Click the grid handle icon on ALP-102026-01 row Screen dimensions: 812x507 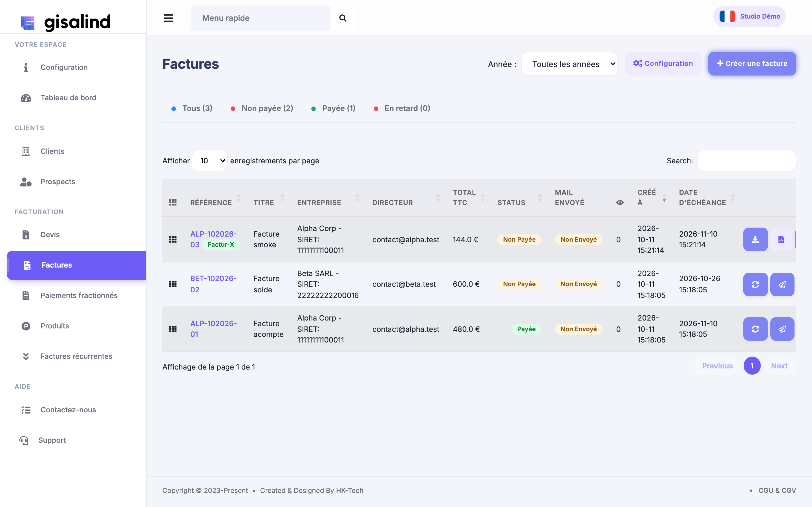coord(173,329)
